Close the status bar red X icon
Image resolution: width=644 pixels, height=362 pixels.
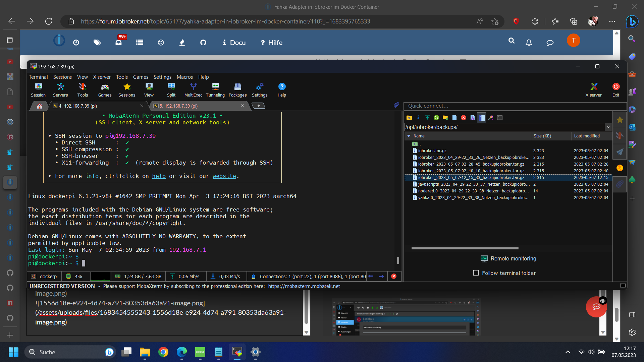[x=394, y=276]
